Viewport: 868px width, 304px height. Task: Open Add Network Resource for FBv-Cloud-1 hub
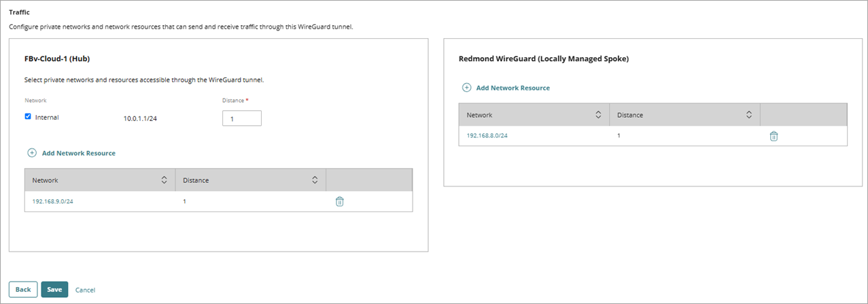point(78,153)
